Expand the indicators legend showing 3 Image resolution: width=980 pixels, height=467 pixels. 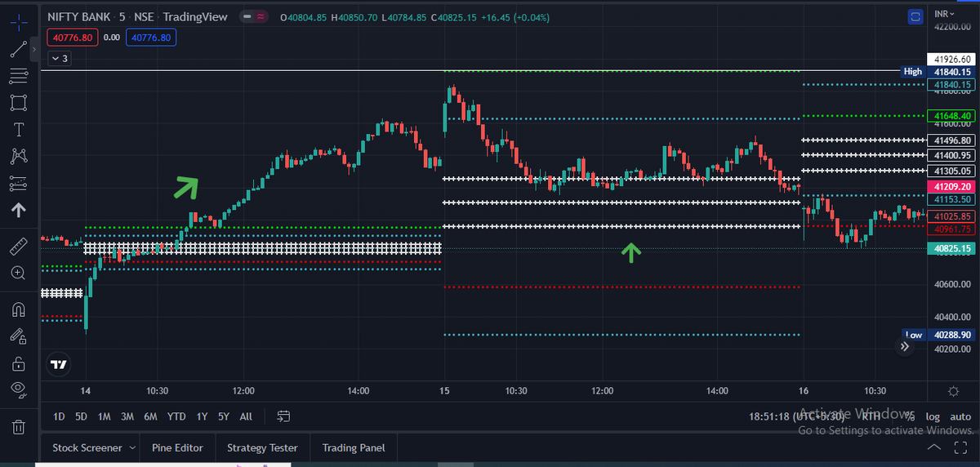pyautogui.click(x=60, y=58)
